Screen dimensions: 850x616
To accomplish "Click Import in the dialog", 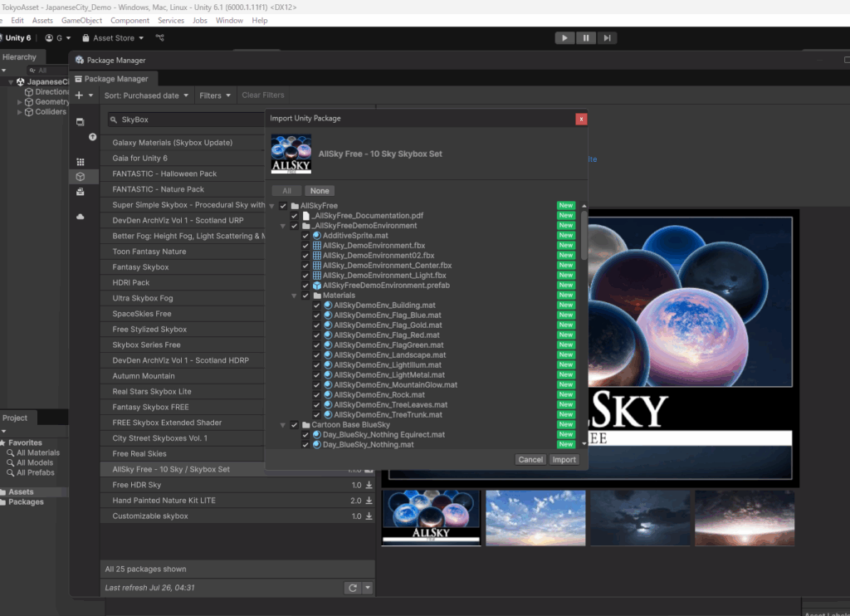I will tap(564, 460).
